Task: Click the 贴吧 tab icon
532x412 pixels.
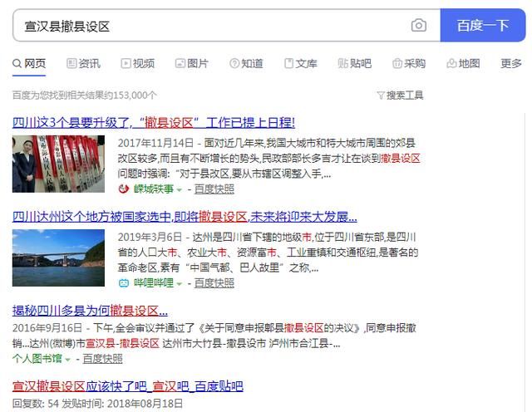Action: coord(342,63)
